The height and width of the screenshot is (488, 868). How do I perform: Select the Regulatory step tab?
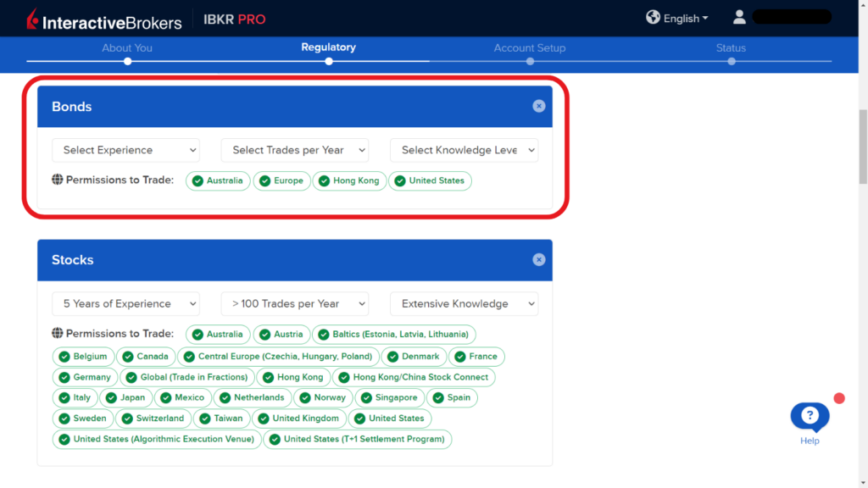click(x=328, y=47)
